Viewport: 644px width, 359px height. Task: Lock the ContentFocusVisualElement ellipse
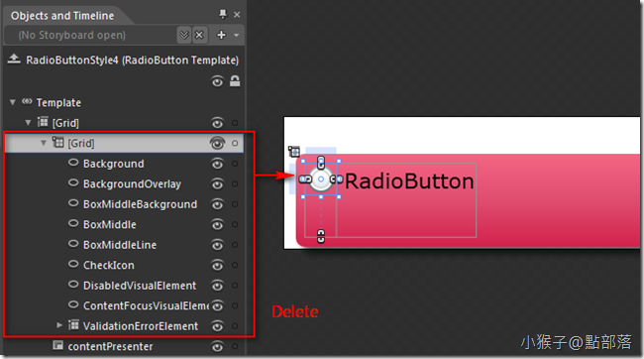235,306
